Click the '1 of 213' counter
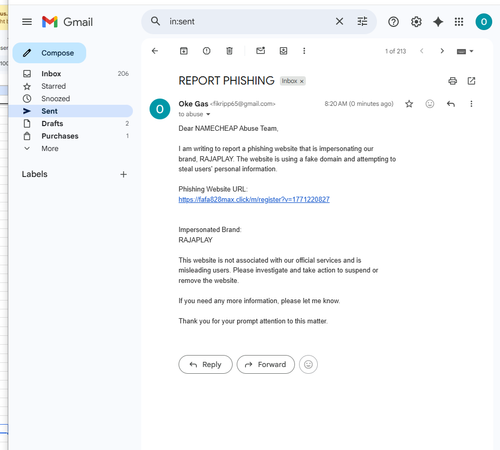This screenshot has width=500, height=450. tap(395, 51)
